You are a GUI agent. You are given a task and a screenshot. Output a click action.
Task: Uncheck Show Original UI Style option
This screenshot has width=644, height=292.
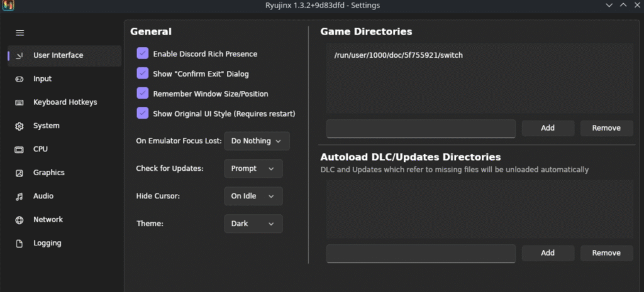[x=143, y=113]
